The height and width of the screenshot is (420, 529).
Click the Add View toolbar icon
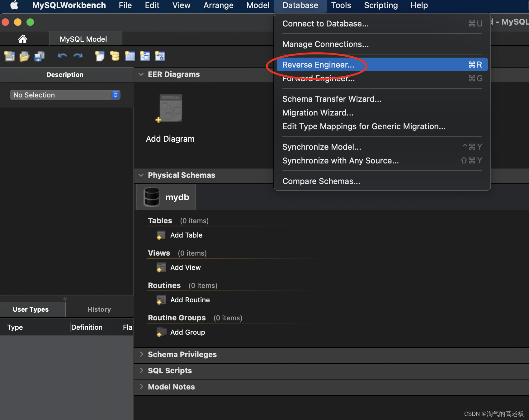(x=145, y=56)
